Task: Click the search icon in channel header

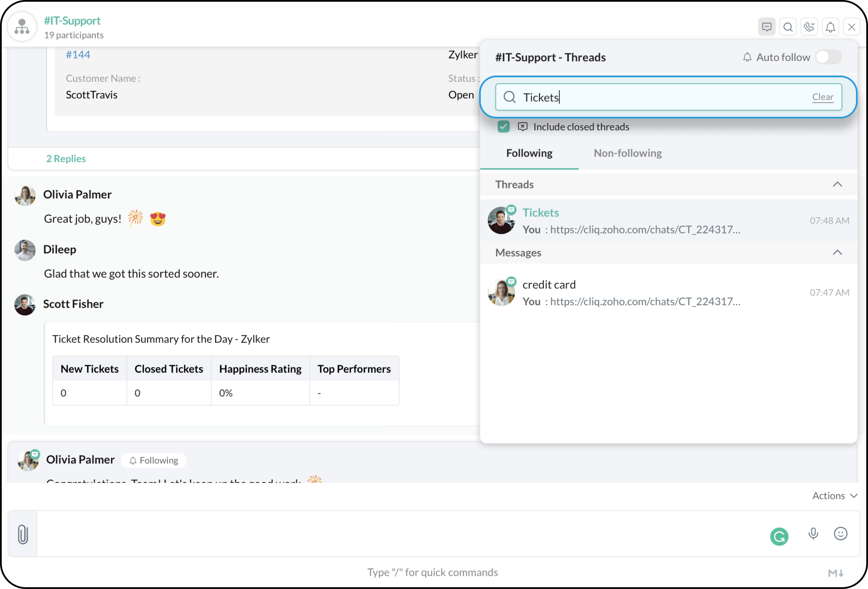Action: 788,27
